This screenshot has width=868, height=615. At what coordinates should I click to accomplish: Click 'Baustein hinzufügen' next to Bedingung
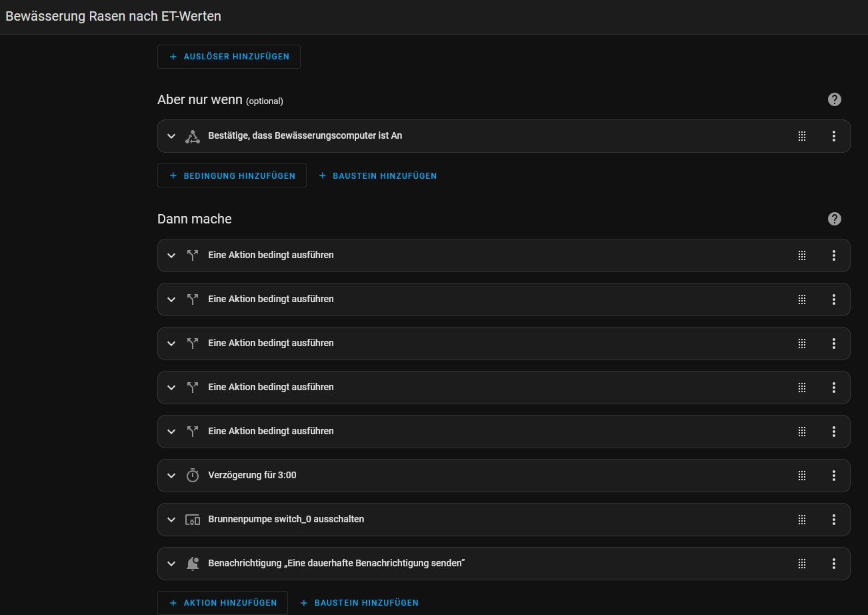377,175
